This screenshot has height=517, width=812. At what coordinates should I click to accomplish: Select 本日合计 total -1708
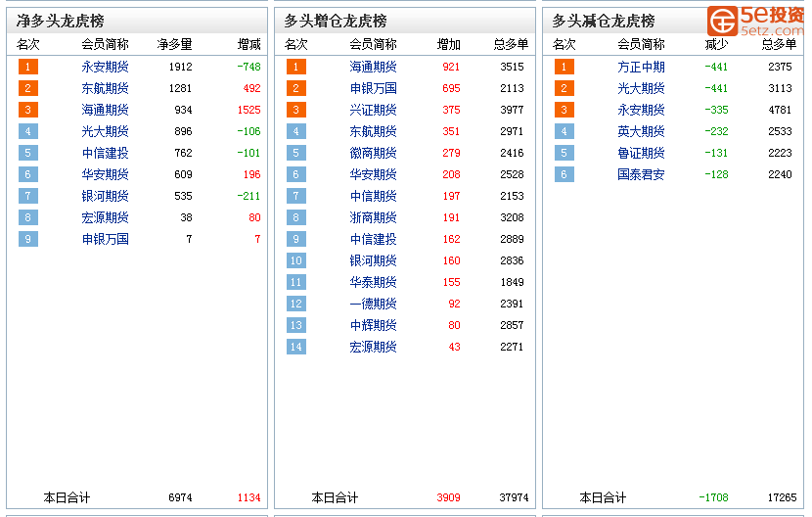713,497
